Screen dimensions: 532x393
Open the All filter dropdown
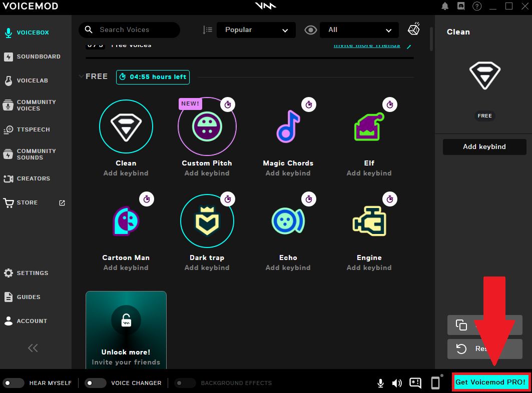(359, 30)
